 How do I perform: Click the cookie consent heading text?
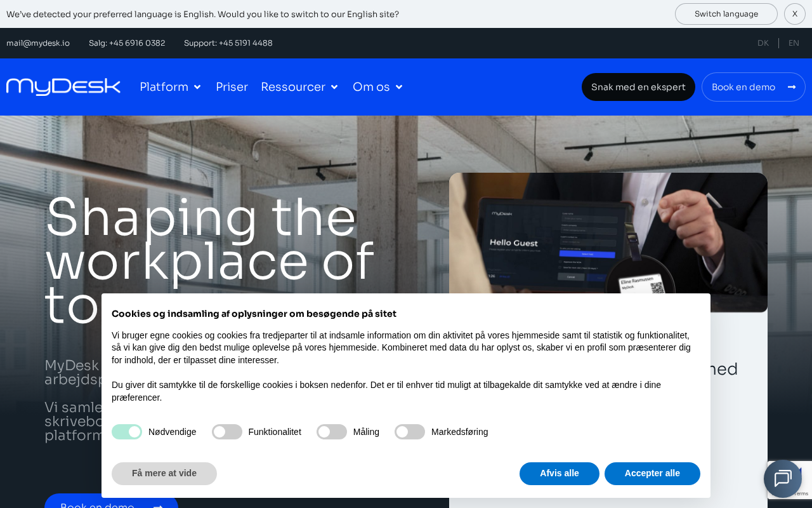click(254, 314)
